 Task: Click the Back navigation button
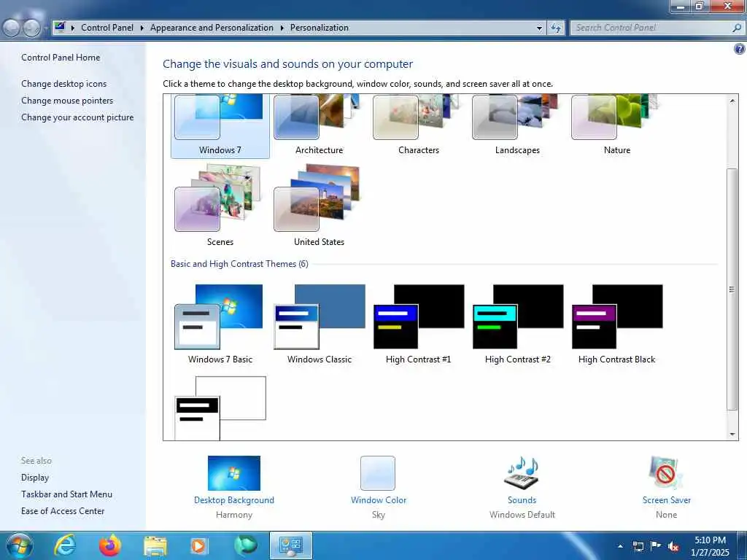(12, 28)
